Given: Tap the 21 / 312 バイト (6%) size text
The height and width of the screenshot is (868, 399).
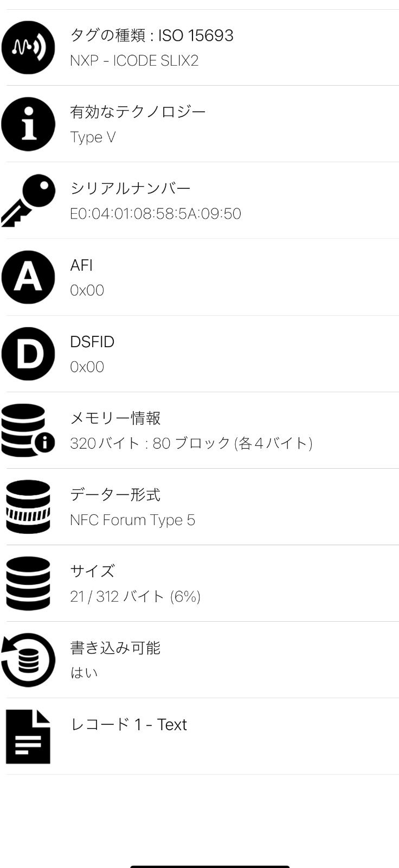Looking at the screenshot, I should click(135, 597).
